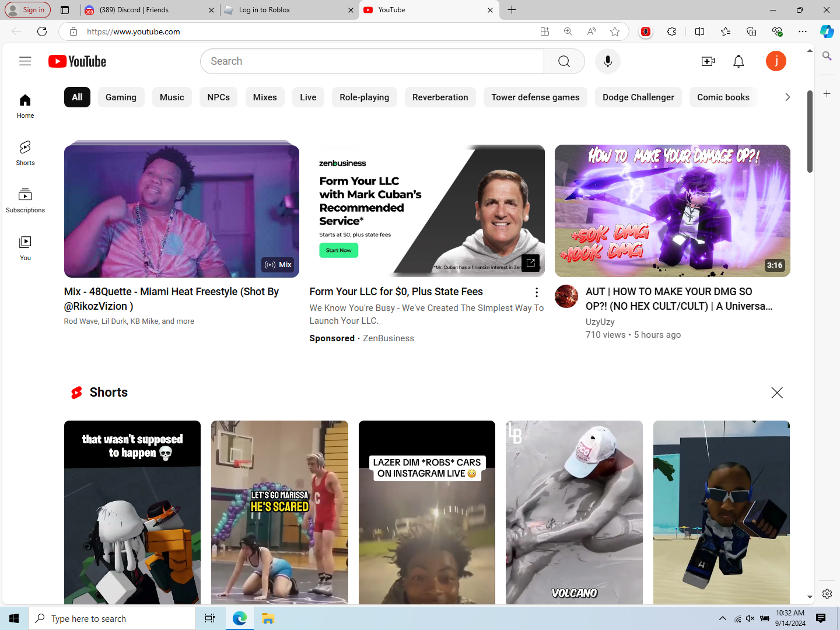Open the ZenBusiness ad options menu

coord(537,292)
